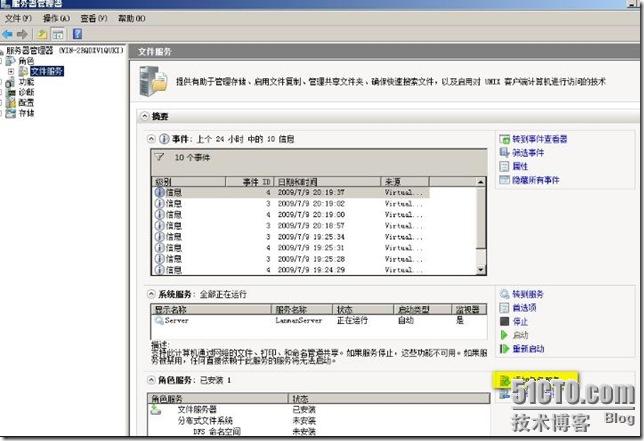Select event at 2009/7/9 19:25:31

[291, 248]
